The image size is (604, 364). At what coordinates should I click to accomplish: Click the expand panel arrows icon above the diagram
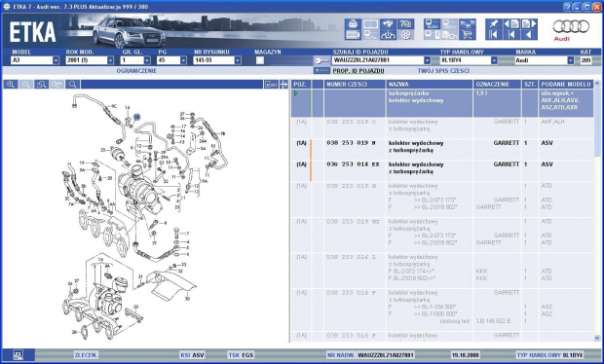coord(283,85)
